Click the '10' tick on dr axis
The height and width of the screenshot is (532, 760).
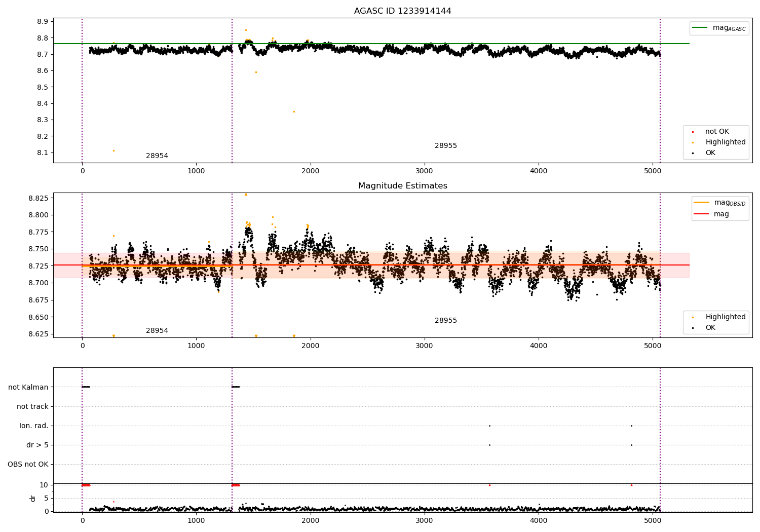point(44,485)
